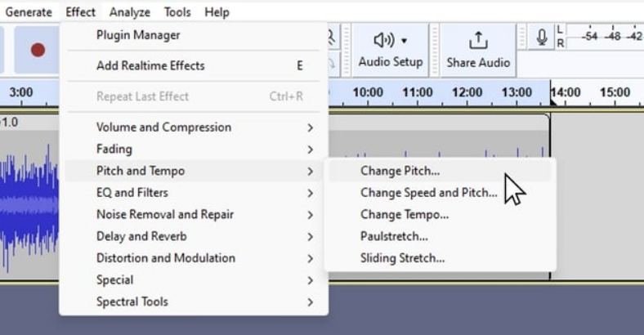This screenshot has width=644, height=335.
Task: Choose Plugin Manager from Effect menu
Action: [x=138, y=35]
